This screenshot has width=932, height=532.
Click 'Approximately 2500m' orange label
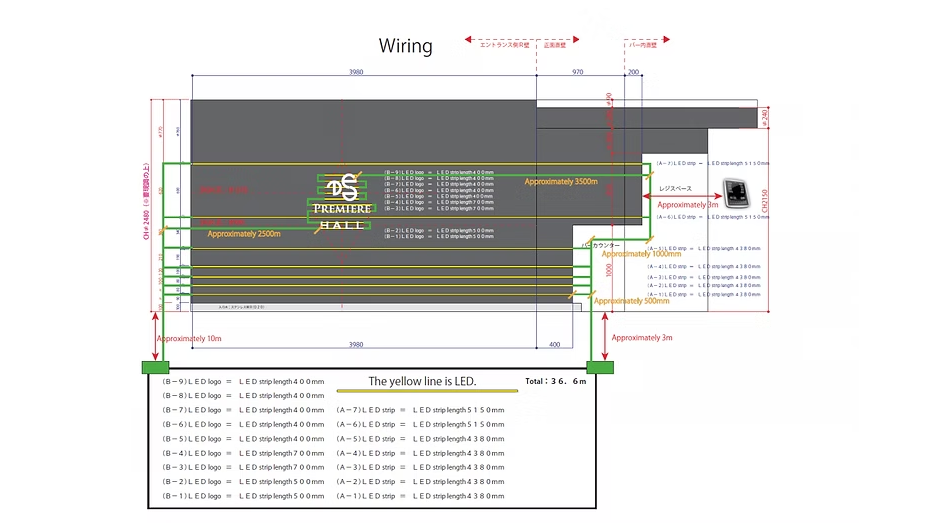244,234
